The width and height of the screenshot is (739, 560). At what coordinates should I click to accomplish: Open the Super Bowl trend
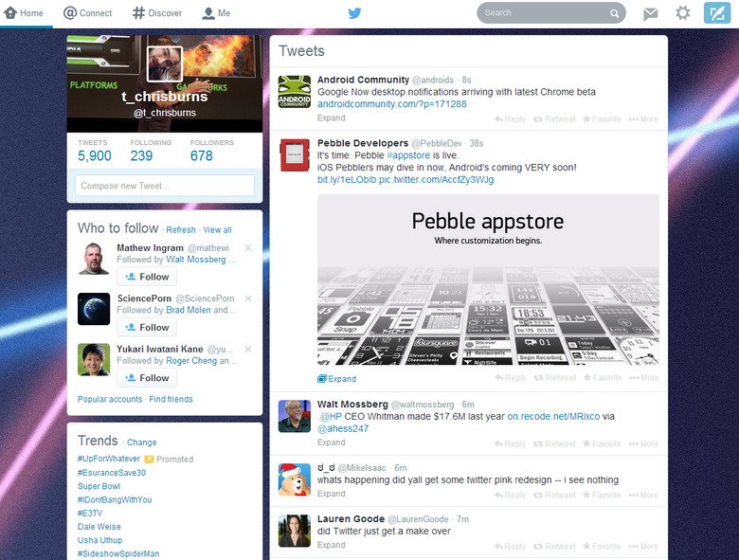(x=99, y=486)
